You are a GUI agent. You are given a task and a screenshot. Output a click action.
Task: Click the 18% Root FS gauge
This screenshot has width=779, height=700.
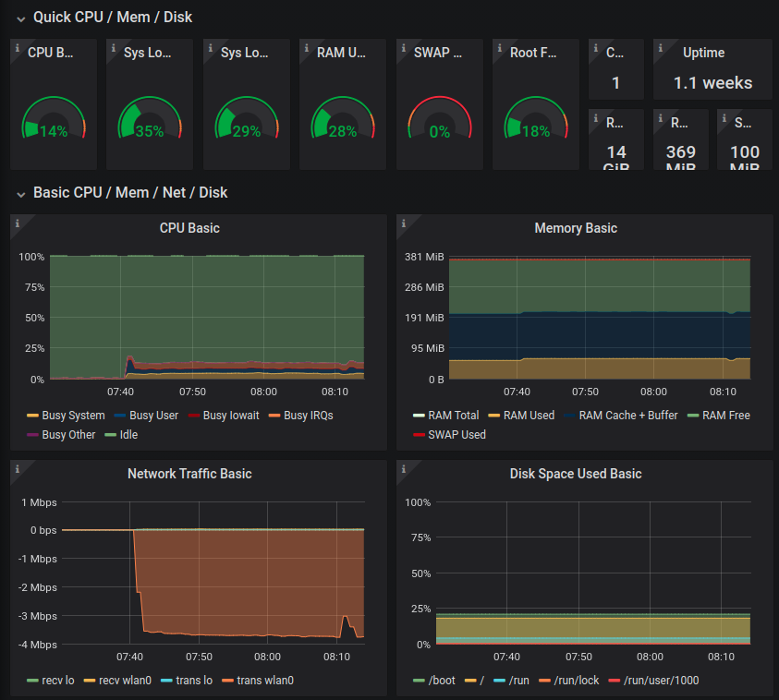tap(536, 118)
